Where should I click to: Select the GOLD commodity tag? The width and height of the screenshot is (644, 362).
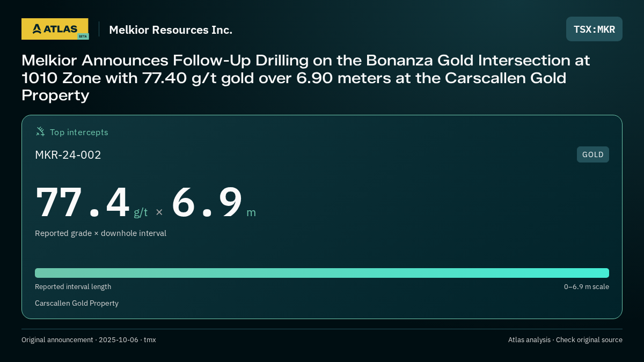pos(593,154)
